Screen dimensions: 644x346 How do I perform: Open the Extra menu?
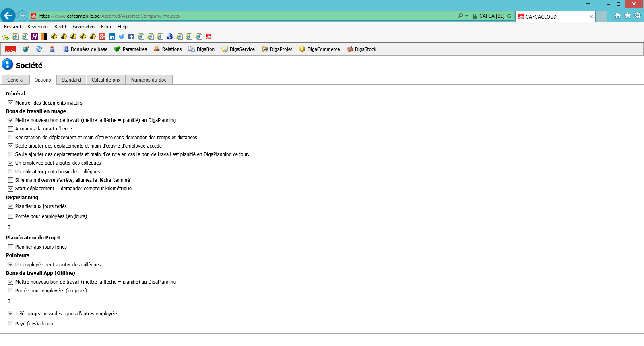106,27
